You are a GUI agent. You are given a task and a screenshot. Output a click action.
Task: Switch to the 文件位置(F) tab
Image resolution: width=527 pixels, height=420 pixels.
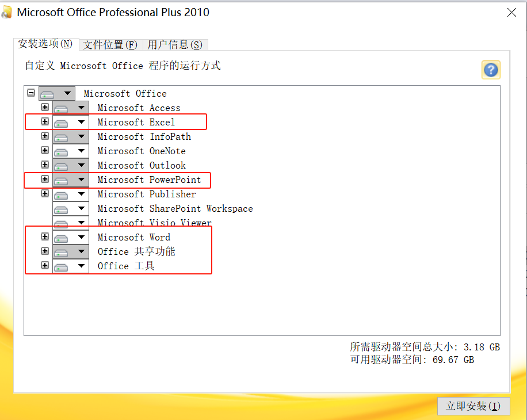[x=110, y=44]
